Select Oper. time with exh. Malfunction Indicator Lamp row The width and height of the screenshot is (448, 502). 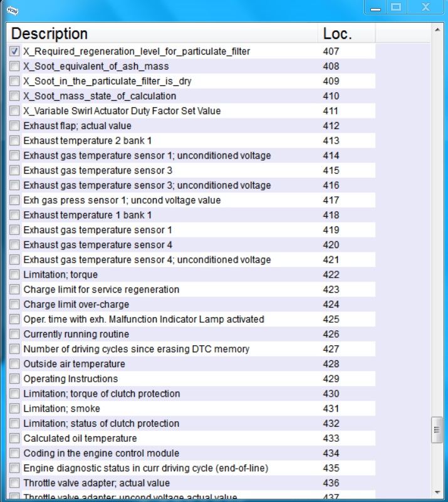[x=191, y=319]
